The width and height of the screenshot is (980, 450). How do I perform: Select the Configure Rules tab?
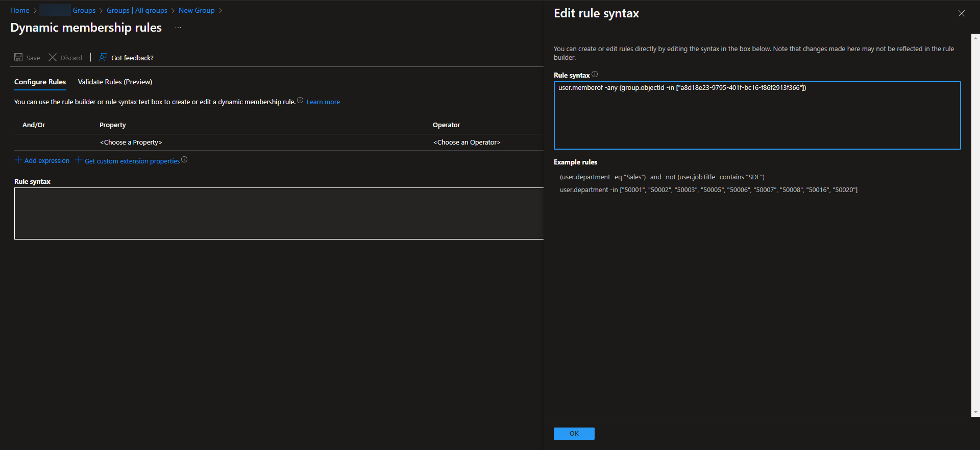point(40,82)
